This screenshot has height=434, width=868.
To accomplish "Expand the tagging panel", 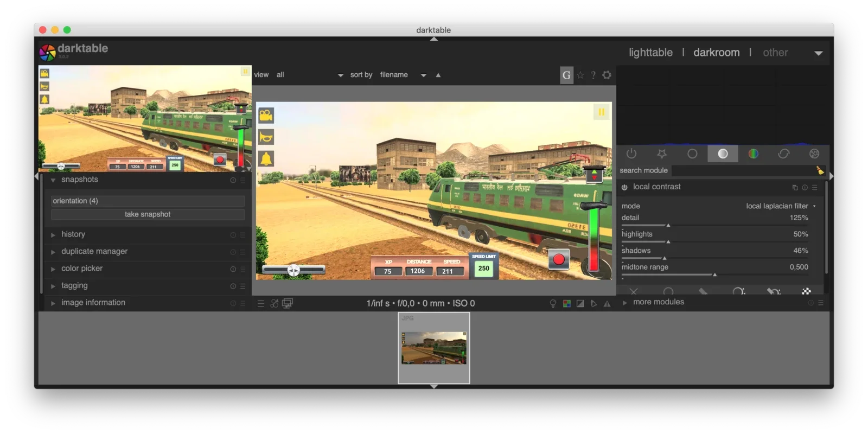I will point(53,286).
